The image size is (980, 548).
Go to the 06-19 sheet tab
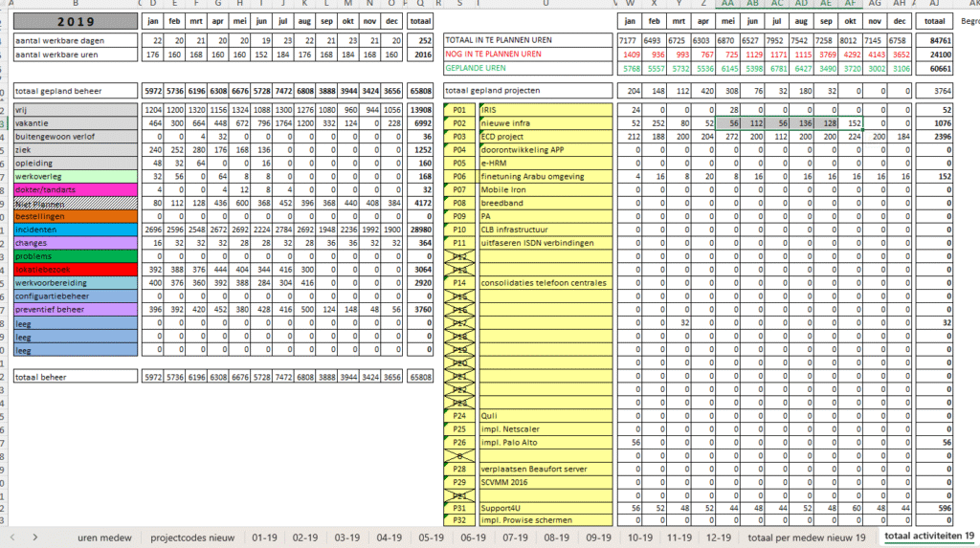pos(473,537)
